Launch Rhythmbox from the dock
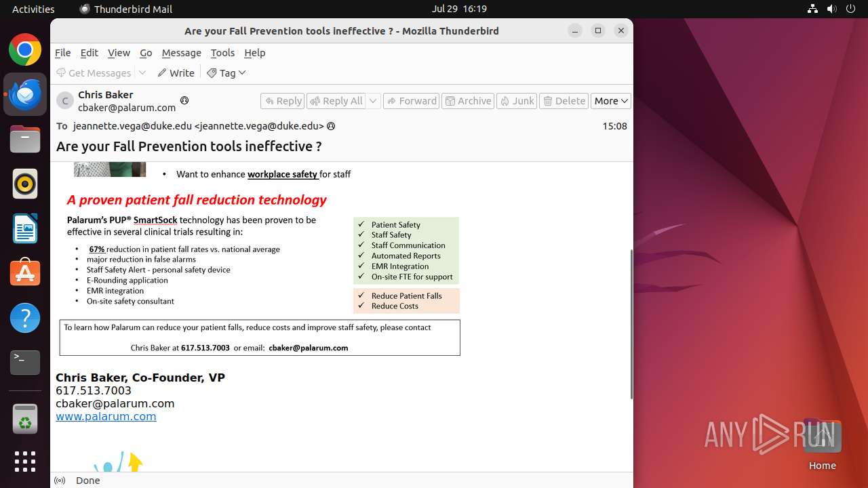The height and width of the screenshot is (488, 868). [x=25, y=184]
